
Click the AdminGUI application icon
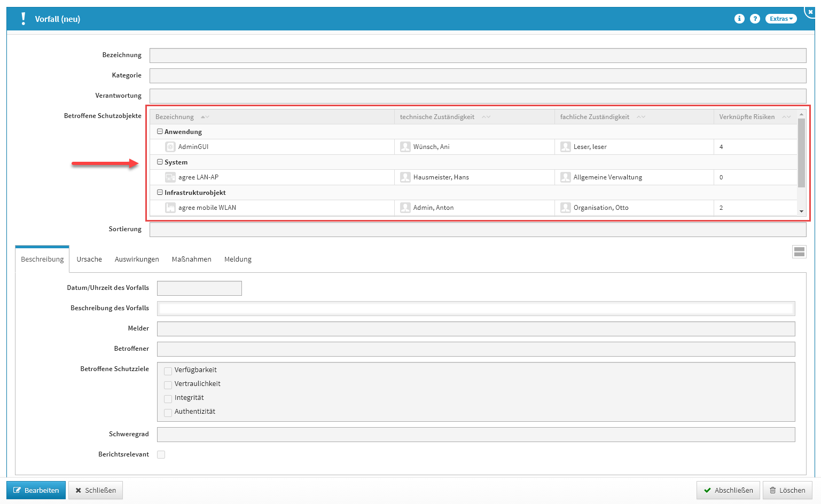(x=170, y=147)
